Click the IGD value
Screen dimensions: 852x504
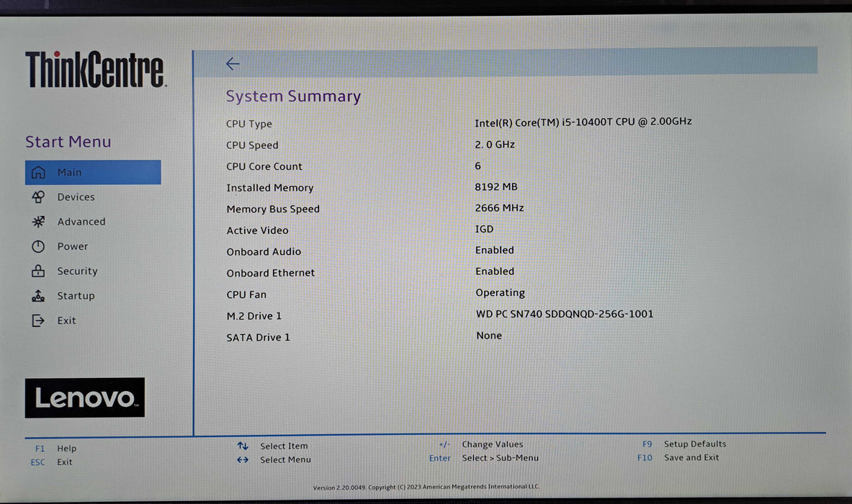[x=484, y=229]
